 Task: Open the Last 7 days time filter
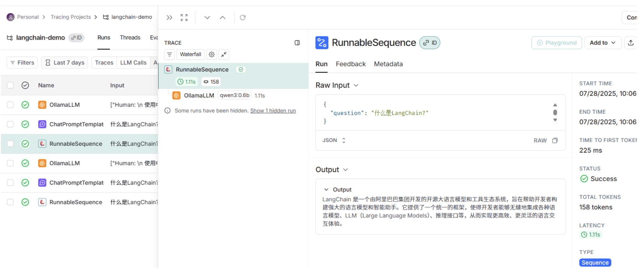65,63
